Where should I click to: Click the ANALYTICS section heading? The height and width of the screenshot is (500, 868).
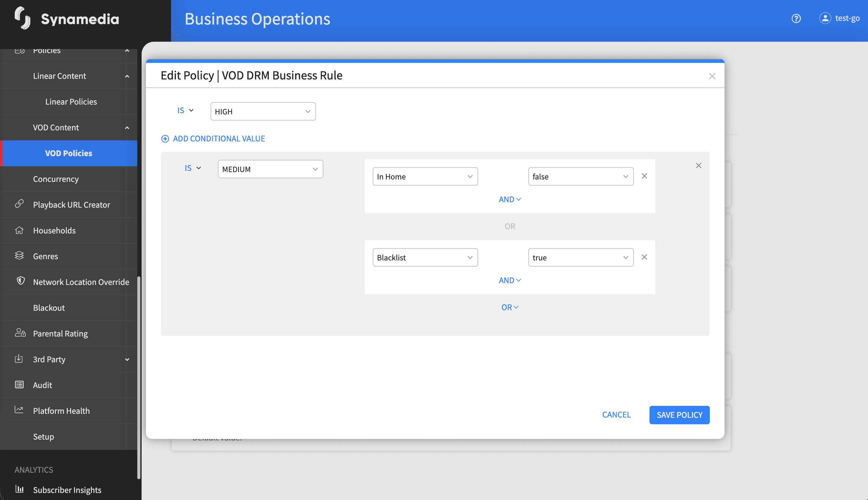[34, 469]
